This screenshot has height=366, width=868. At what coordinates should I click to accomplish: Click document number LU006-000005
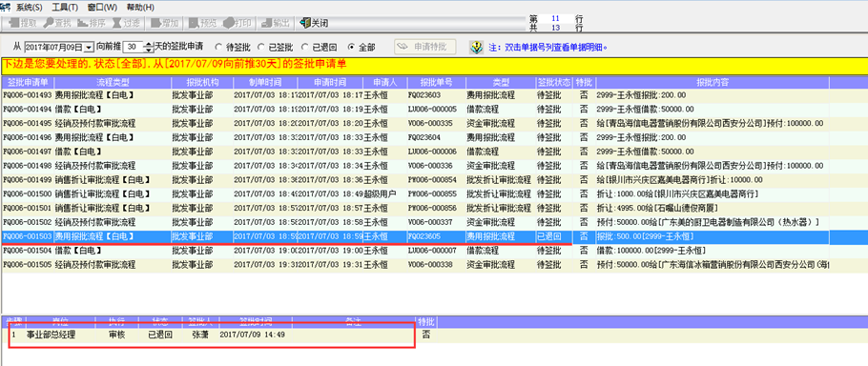432,110
